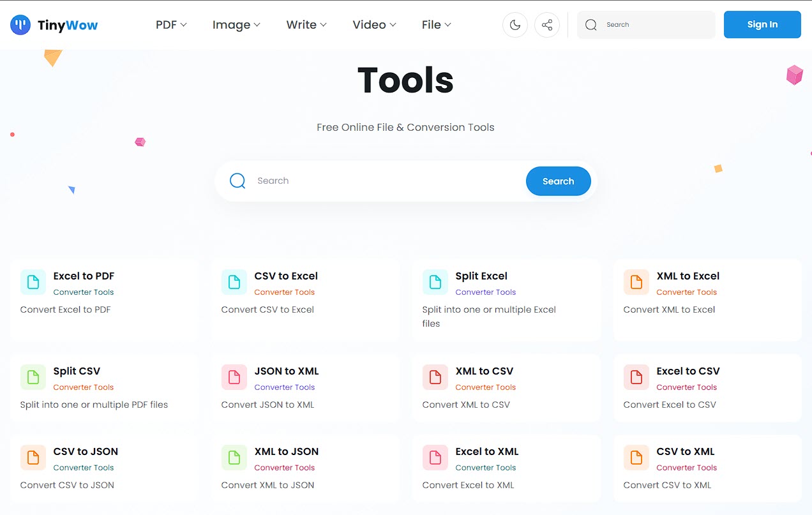812x515 pixels.
Task: Click the TinyWow logo
Action: 54,26
